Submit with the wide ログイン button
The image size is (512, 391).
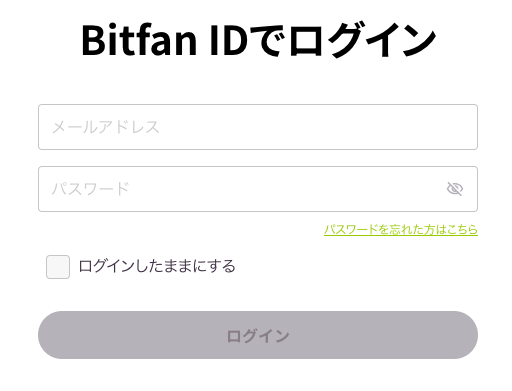[258, 335]
